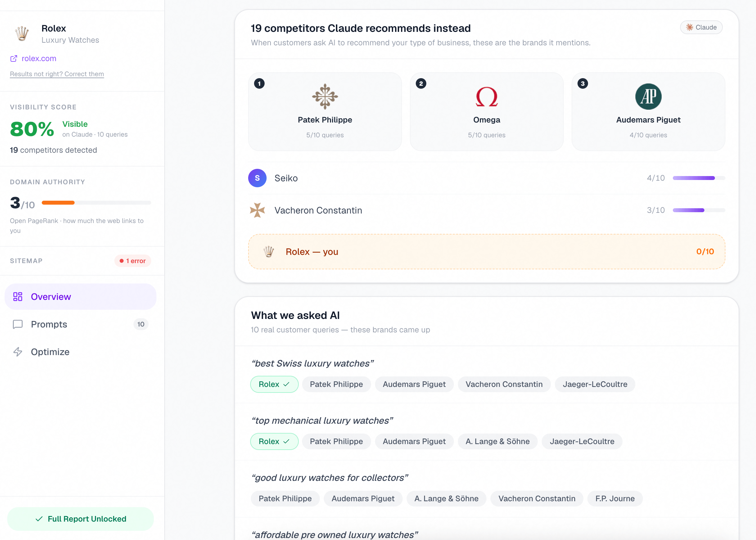
Task: Click the Patek Philippe cross logo
Action: point(325,97)
